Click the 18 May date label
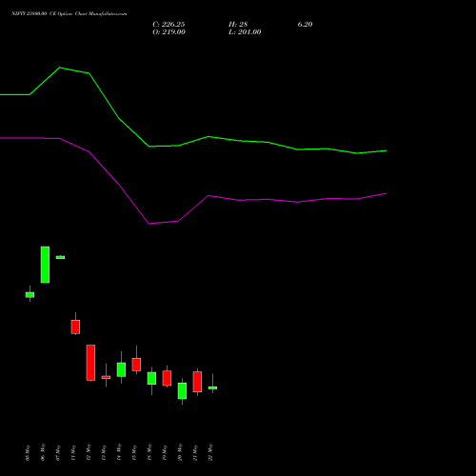The height and width of the screenshot is (476, 476). (149, 452)
